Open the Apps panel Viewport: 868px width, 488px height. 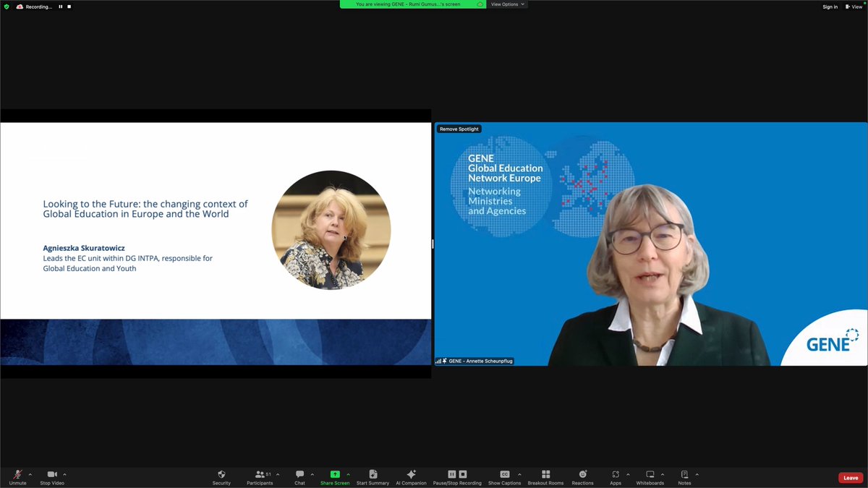point(616,477)
